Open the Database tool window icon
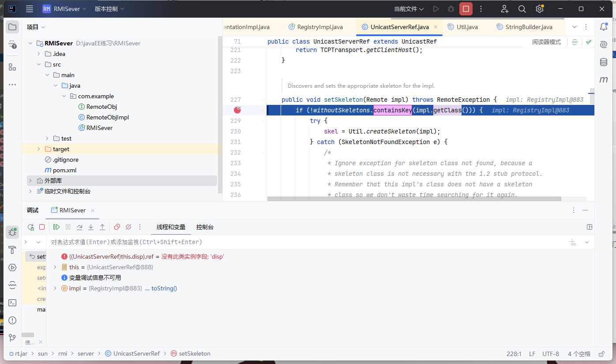Screen dimensions: 616x364 click(x=603, y=62)
